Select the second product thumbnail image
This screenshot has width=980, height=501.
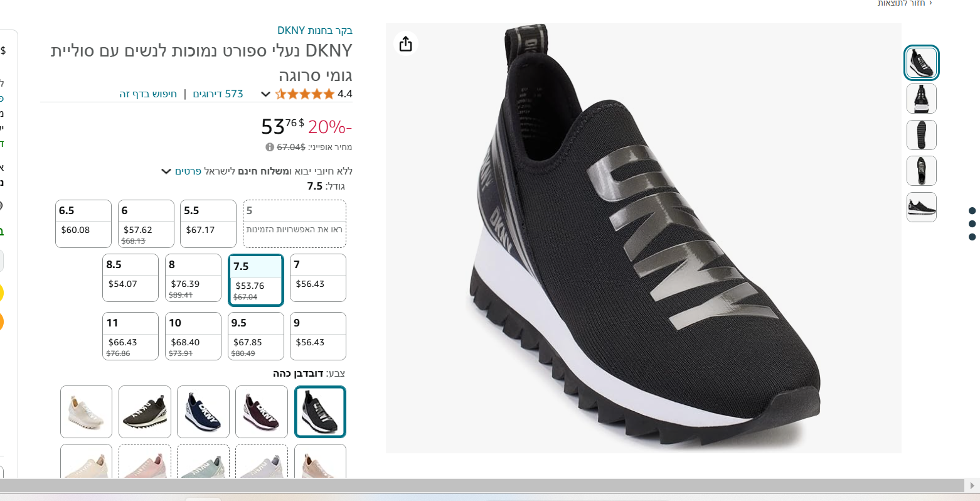pyautogui.click(x=921, y=99)
